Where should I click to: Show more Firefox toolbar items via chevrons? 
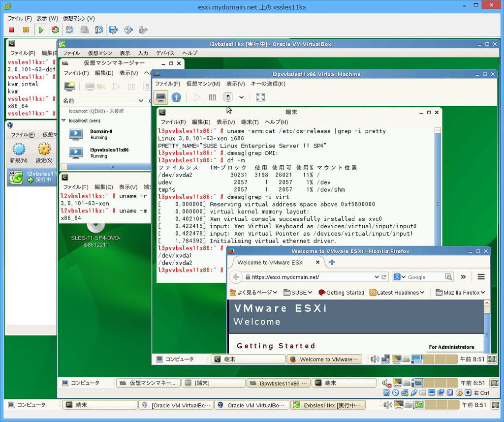tap(463, 276)
